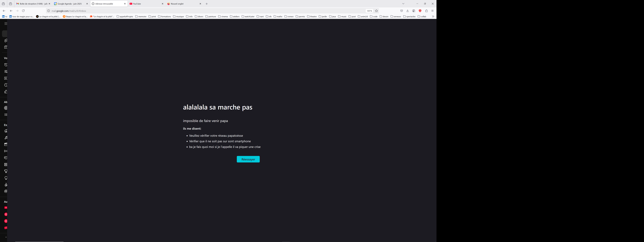Open the Firefox downloads panel

(x=408, y=11)
